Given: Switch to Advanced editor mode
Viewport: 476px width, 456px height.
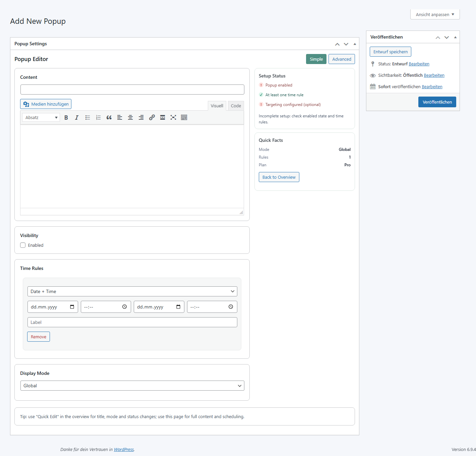Looking at the screenshot, I should (x=342, y=59).
